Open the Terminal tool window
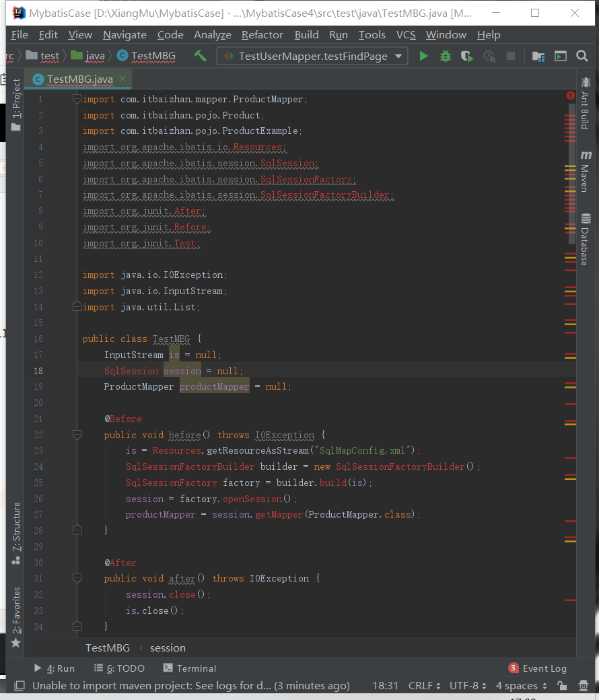 [x=190, y=668]
